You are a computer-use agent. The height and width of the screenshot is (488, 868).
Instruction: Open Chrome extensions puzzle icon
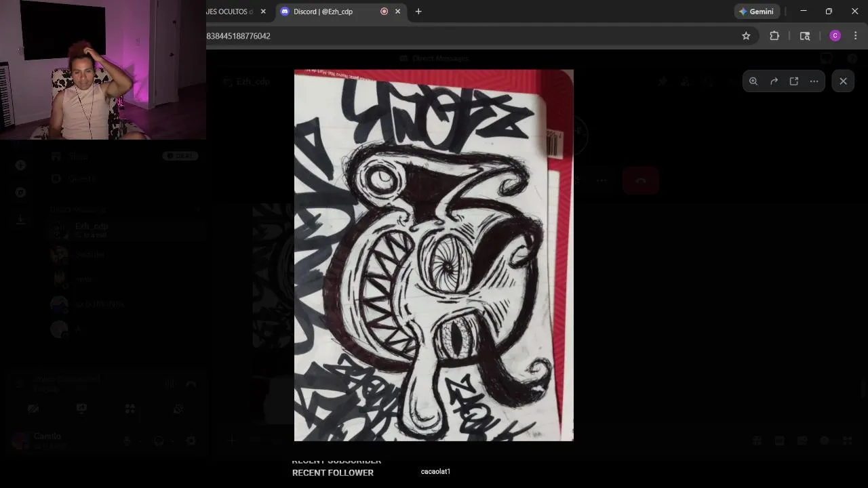[774, 36]
